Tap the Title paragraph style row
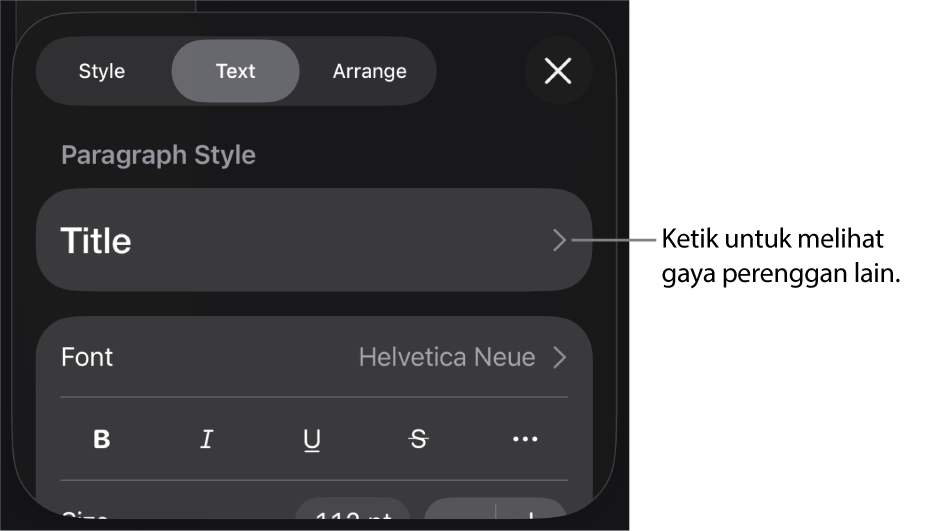Screen dimensions: 945x531 pos(314,240)
